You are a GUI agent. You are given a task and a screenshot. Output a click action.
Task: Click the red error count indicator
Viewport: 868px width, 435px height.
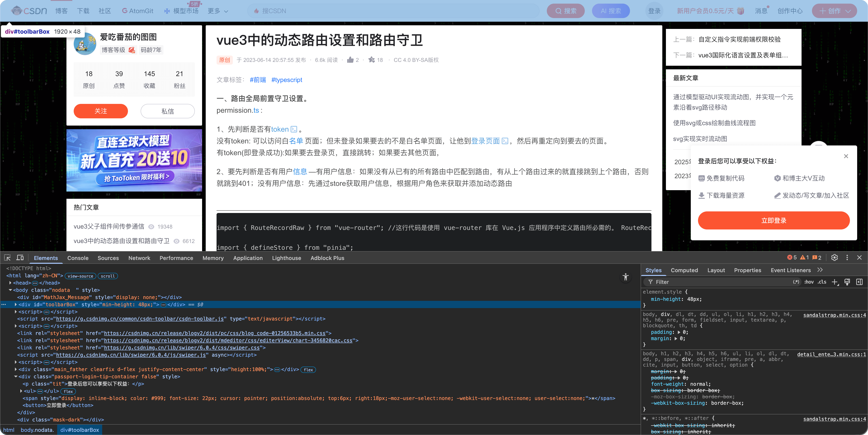pos(792,257)
